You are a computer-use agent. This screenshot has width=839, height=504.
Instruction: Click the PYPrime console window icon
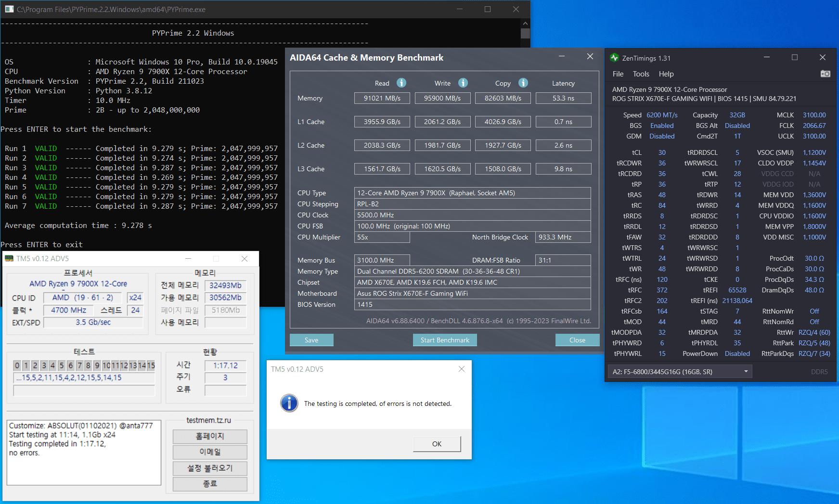[x=9, y=9]
